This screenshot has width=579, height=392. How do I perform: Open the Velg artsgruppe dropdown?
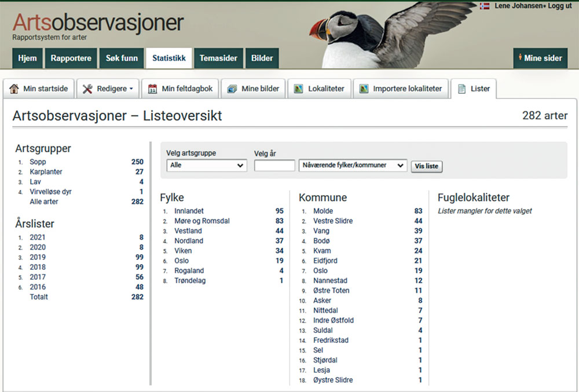206,166
